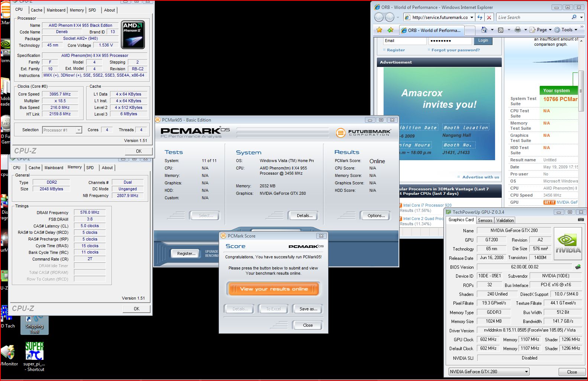
Task: Open the Processor #1 selection dropdown
Action: (x=62, y=130)
